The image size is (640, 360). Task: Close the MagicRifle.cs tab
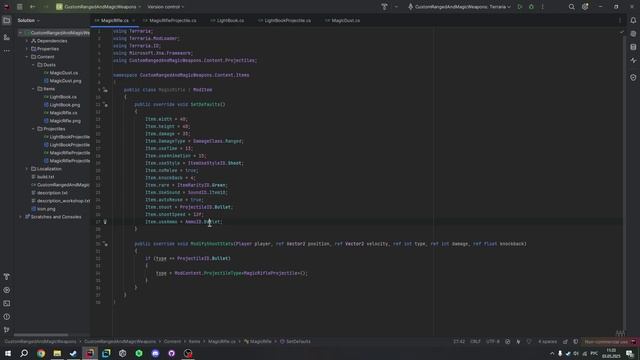point(133,20)
